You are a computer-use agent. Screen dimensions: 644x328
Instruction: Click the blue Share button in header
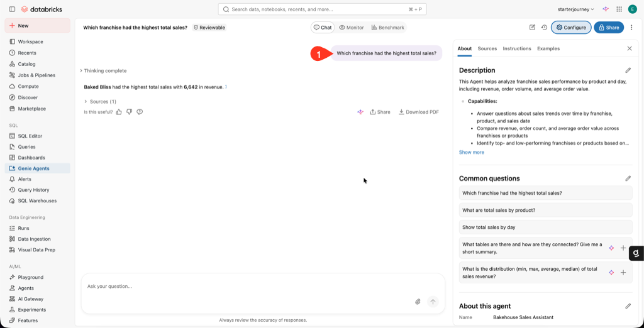tap(609, 28)
